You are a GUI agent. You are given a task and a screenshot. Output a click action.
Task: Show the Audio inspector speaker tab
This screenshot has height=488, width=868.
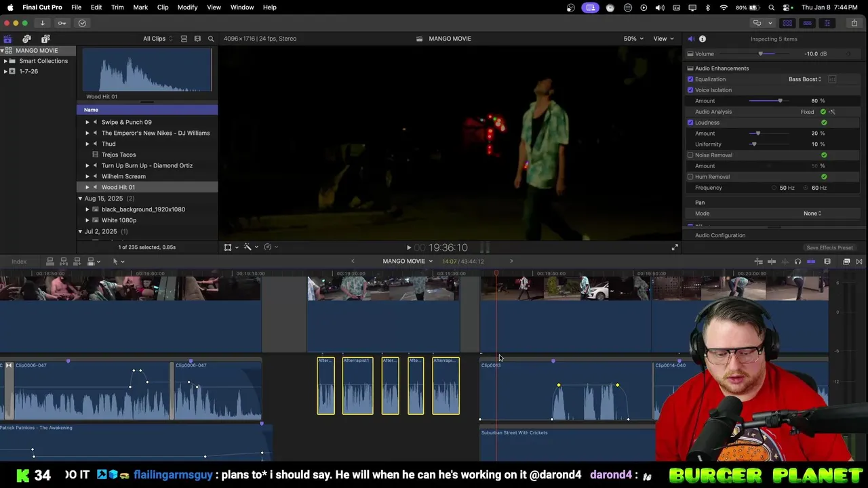coord(690,39)
